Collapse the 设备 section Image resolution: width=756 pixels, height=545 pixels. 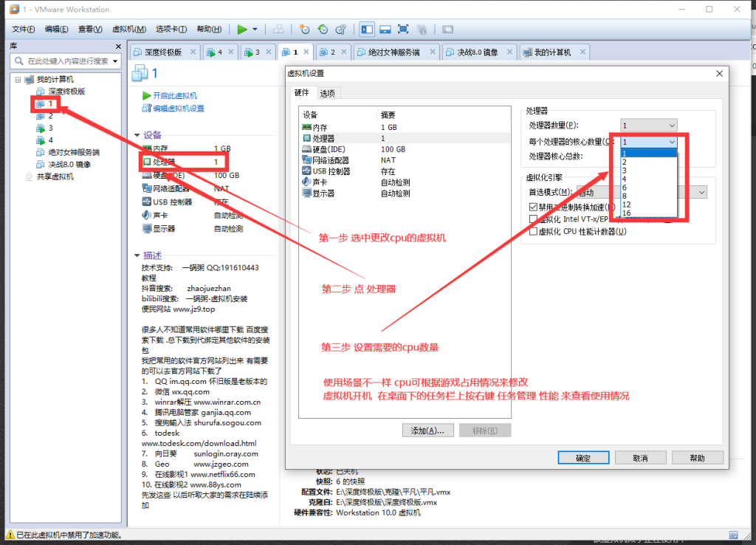point(137,135)
